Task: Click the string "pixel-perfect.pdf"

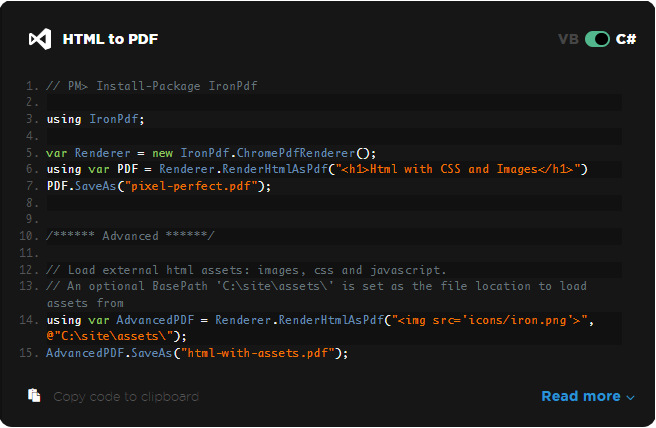Action: coord(191,186)
